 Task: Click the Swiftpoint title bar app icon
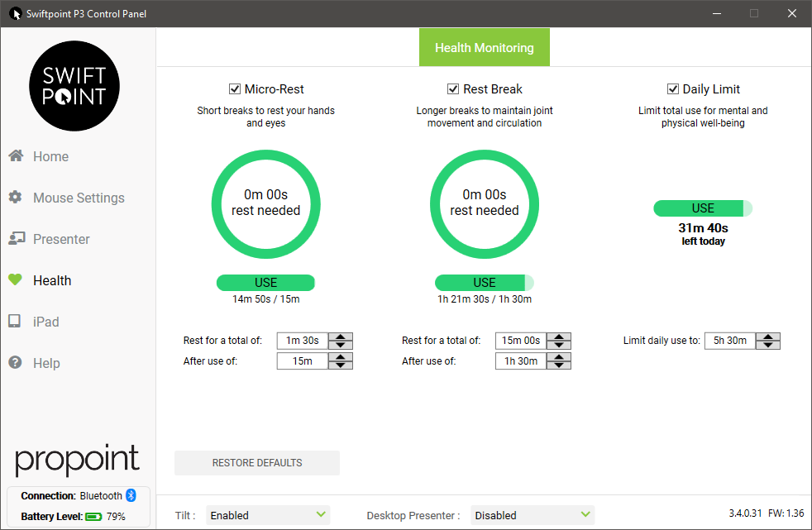click(x=15, y=13)
